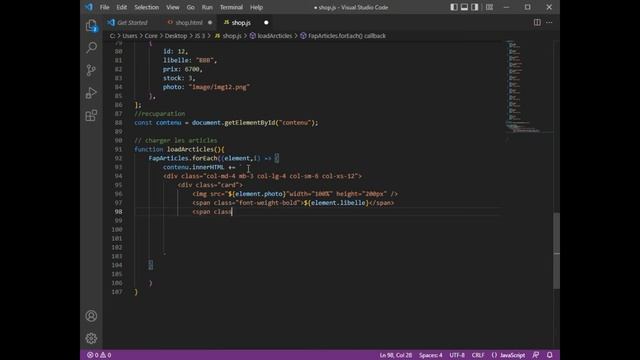Click the feedback icon in status bar

[536, 355]
